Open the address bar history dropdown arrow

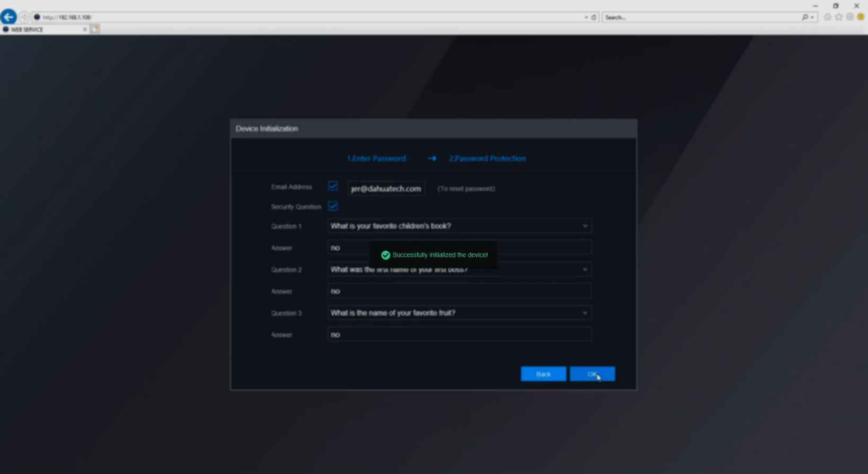(586, 17)
